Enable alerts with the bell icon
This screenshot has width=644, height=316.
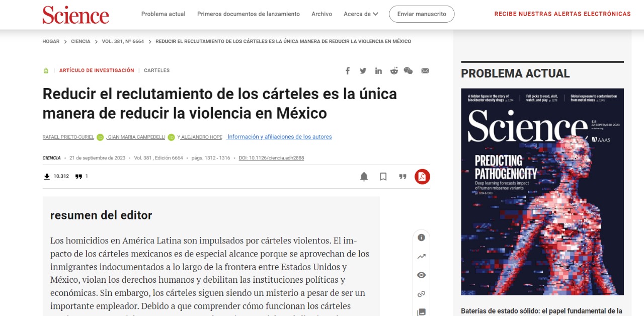tap(364, 177)
